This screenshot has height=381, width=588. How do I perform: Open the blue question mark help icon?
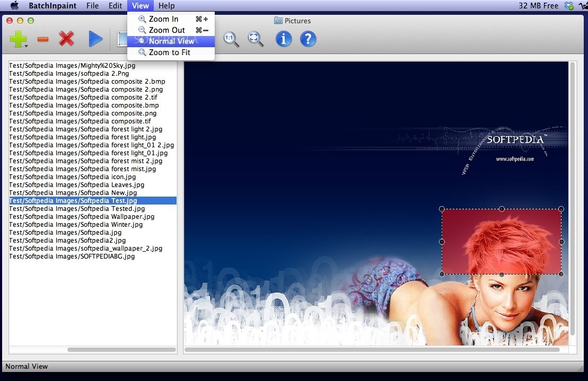click(308, 39)
